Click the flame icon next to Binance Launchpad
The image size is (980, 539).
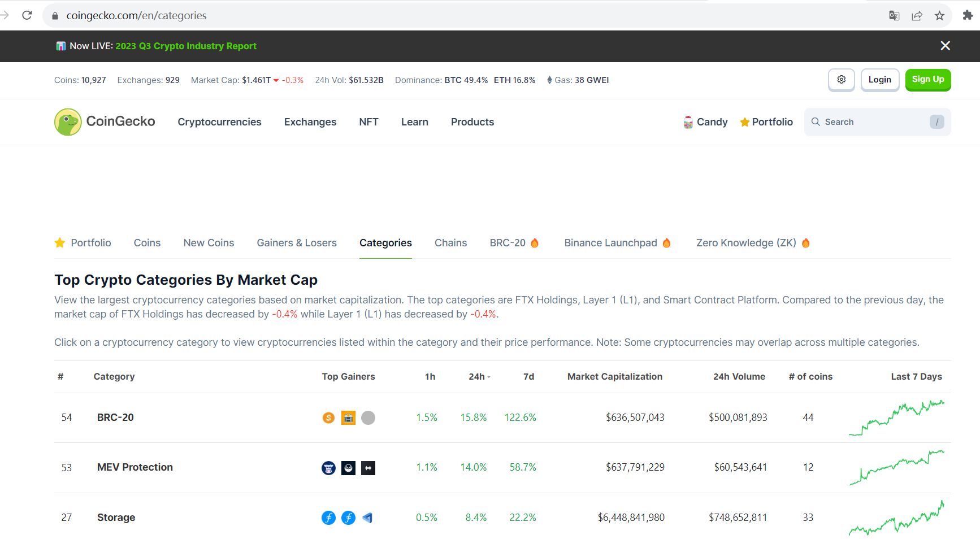point(666,243)
